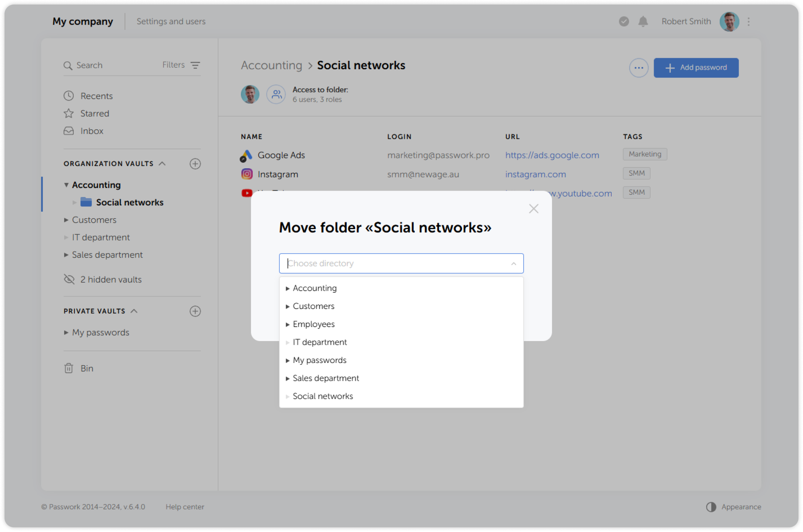The image size is (803, 532).
Task: Click the Add password button
Action: pos(696,68)
